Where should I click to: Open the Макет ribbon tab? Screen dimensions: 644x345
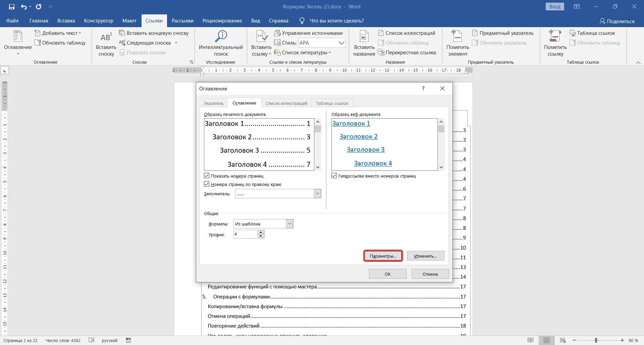pyautogui.click(x=129, y=21)
